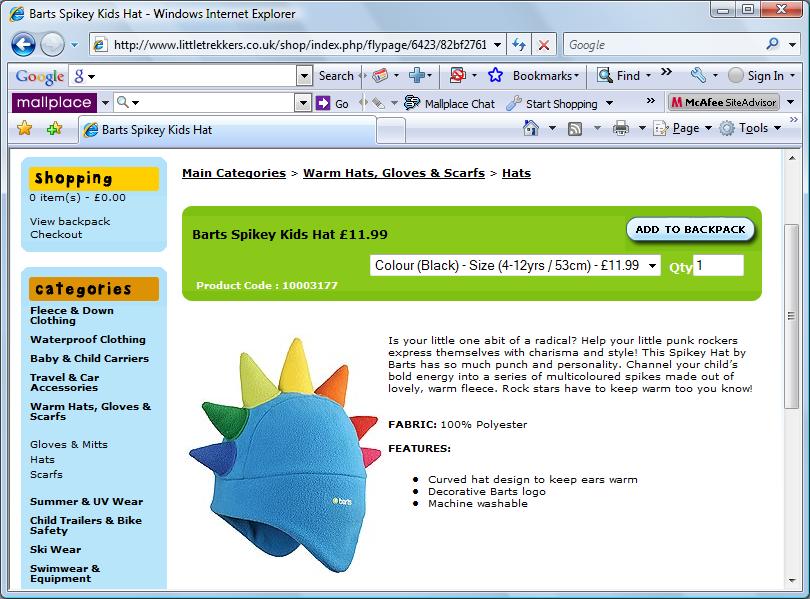Click the page vertical scrollbar thumb
This screenshot has height=599, width=810.
791,316
